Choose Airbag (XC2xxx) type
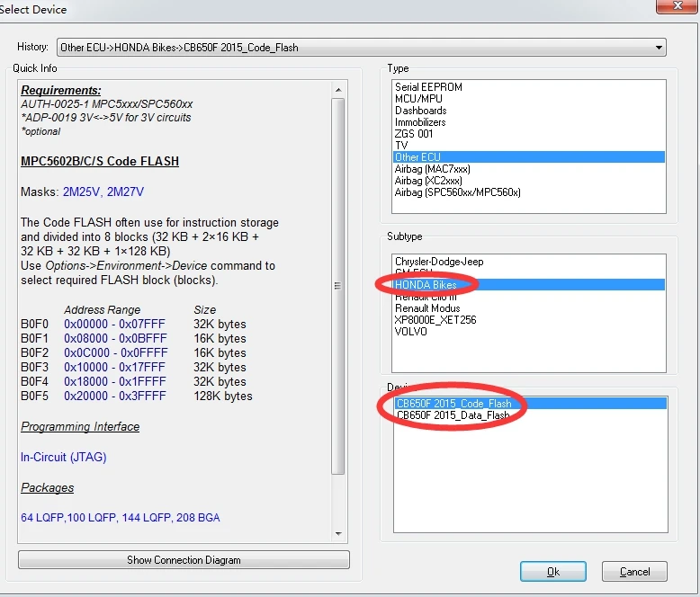Viewport: 700px width, 597px height. [x=528, y=180]
